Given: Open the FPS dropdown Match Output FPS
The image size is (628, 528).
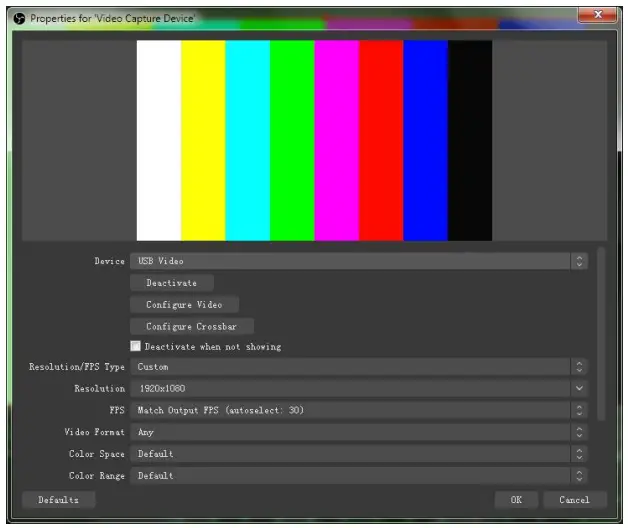Looking at the screenshot, I should coord(358,410).
